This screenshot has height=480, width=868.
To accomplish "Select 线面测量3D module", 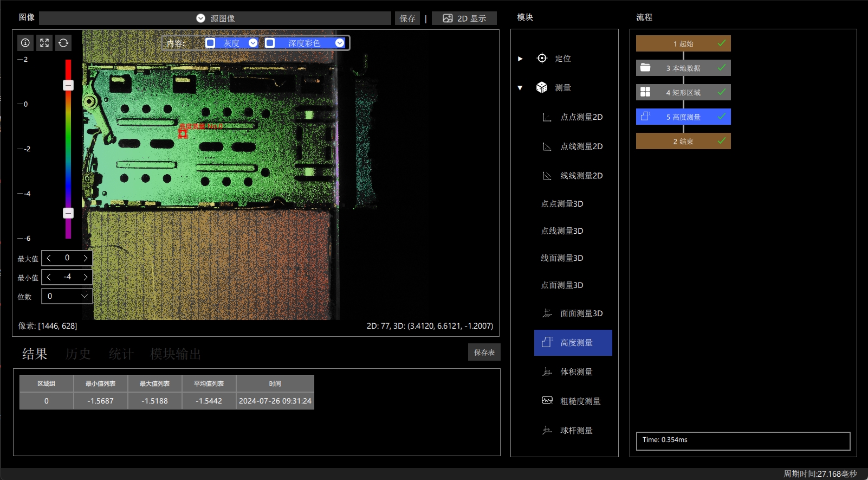I will [562, 258].
